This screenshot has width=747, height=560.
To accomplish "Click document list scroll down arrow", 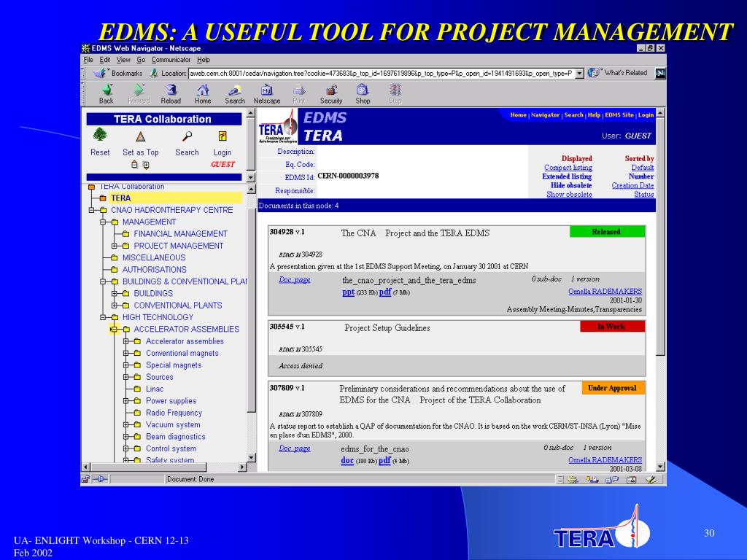I will pyautogui.click(x=660, y=467).
